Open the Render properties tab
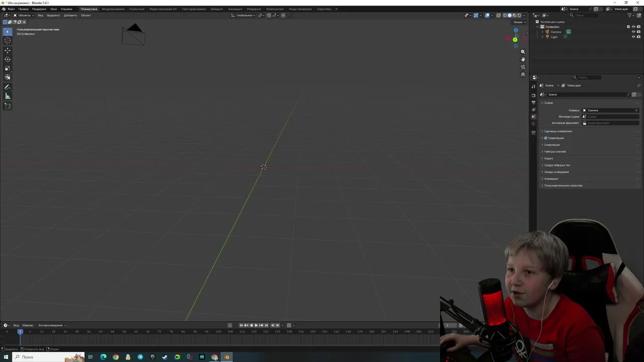 pyautogui.click(x=534, y=95)
